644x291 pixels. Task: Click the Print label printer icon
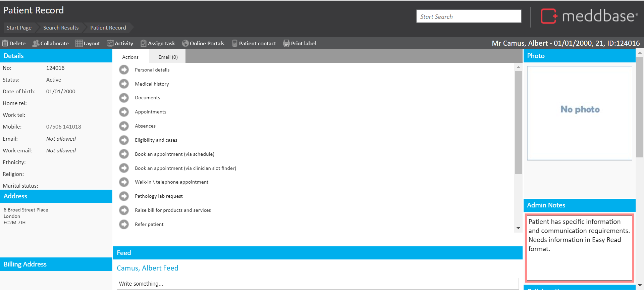(286, 43)
